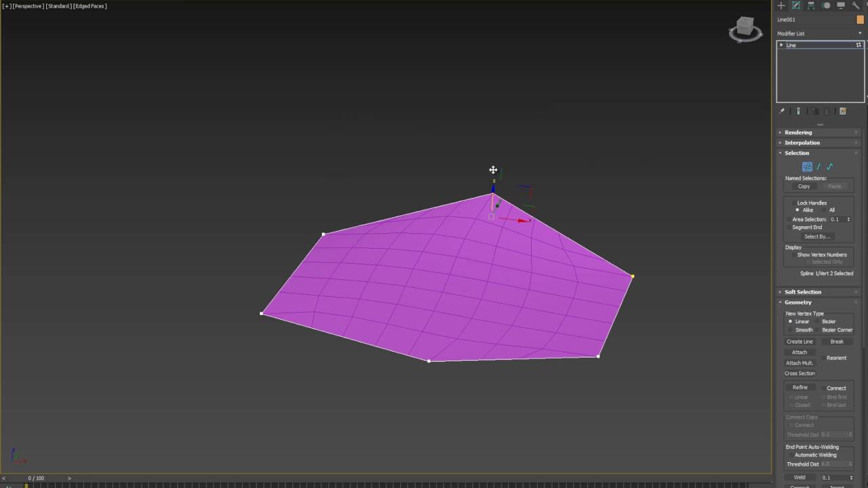Open the Create command panel tab
868x488 pixels.
[781, 5]
